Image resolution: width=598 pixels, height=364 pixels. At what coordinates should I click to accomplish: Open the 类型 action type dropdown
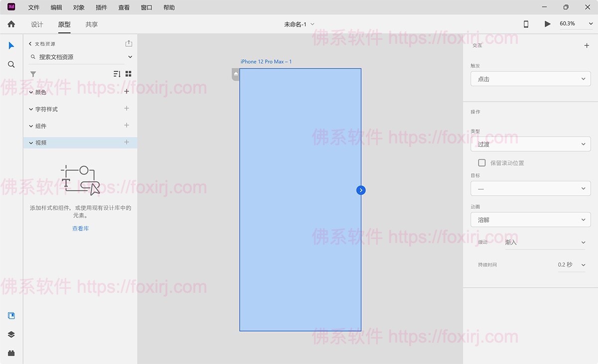coord(530,144)
